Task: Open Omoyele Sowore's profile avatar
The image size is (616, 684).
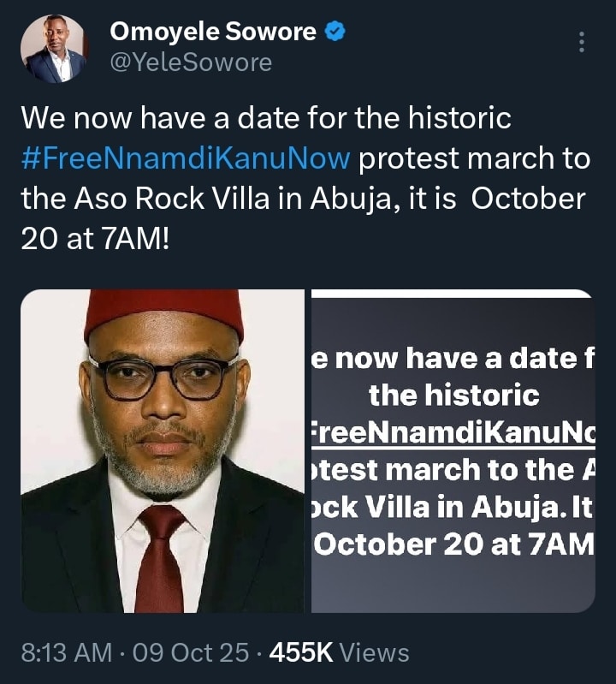Action: pyautogui.click(x=54, y=48)
